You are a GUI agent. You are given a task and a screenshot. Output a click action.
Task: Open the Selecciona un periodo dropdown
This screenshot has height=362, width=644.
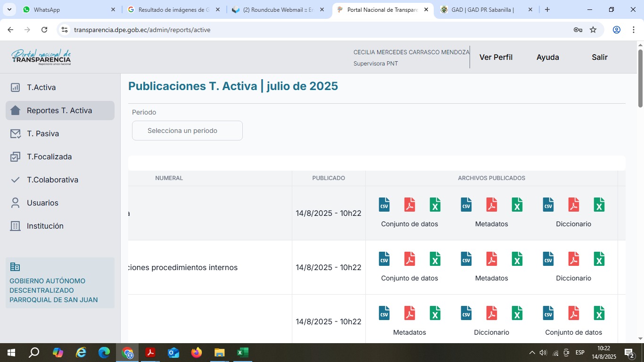(187, 131)
